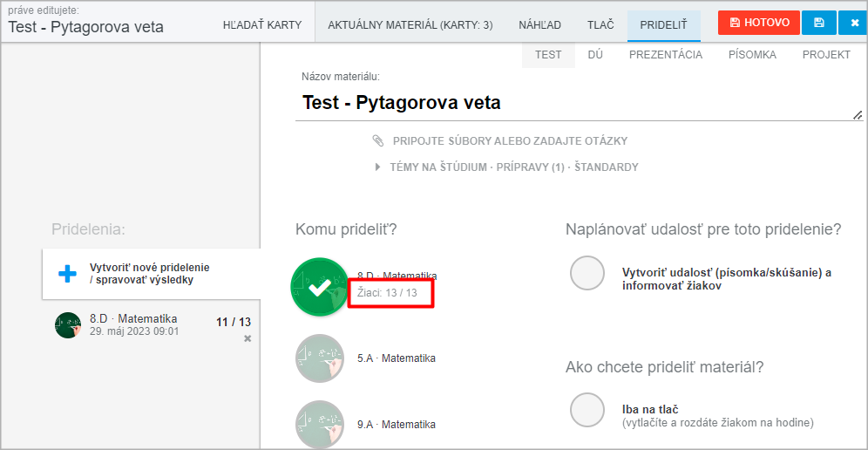
Task: Deselect the green checked 8.D Matematika class
Action: 320,287
